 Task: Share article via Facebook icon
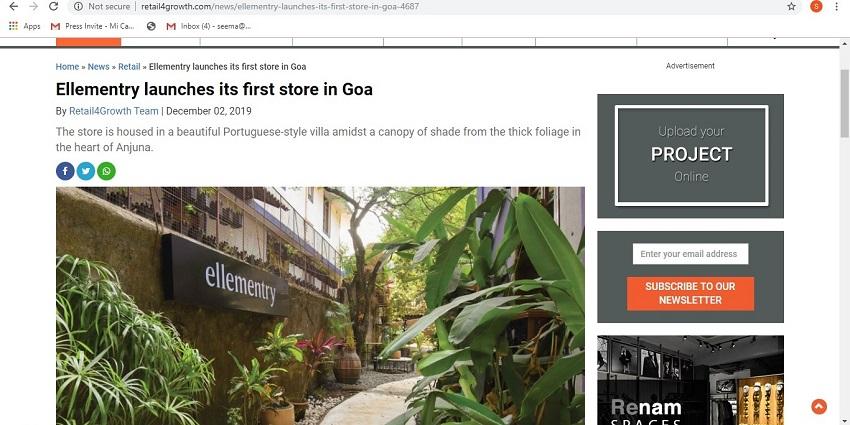pos(65,171)
